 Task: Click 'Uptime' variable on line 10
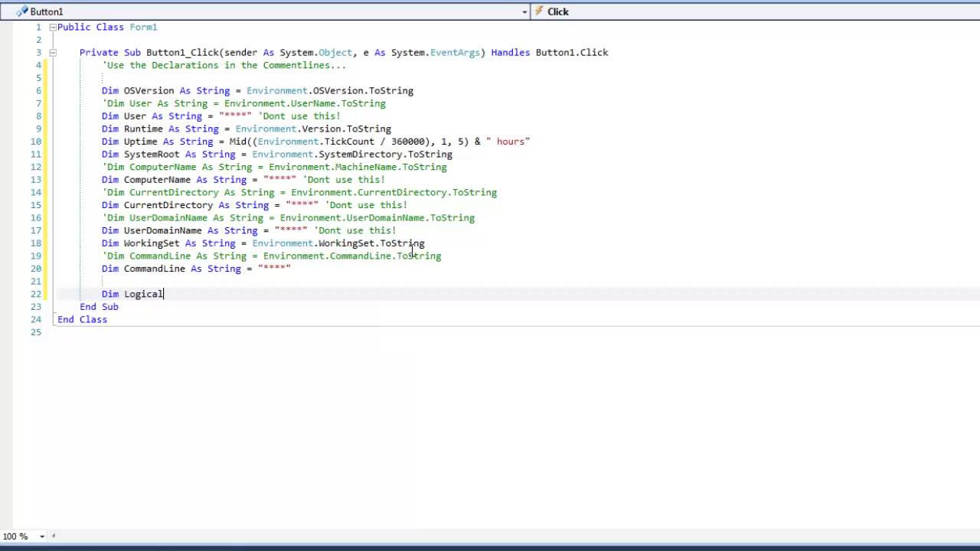pyautogui.click(x=141, y=142)
